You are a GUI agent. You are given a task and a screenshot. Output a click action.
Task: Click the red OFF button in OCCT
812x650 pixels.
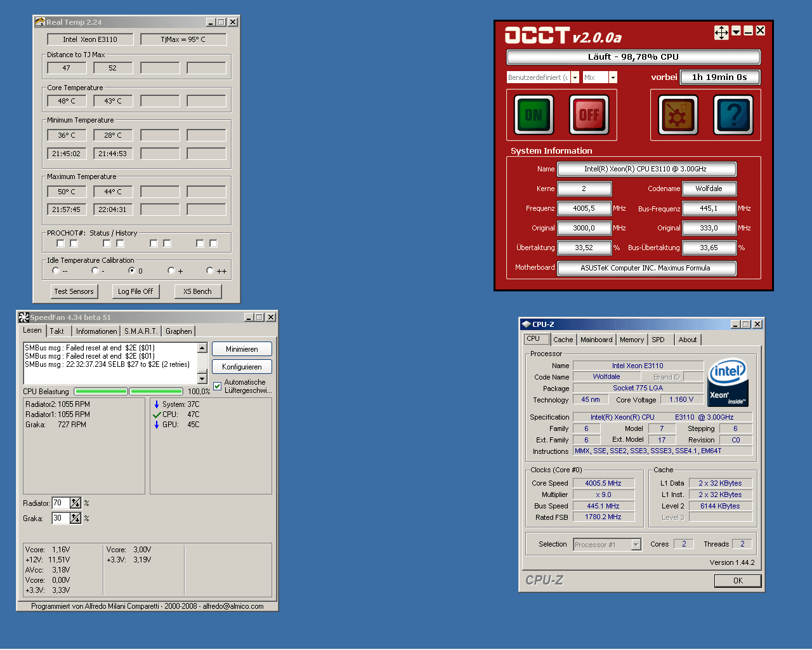point(589,115)
